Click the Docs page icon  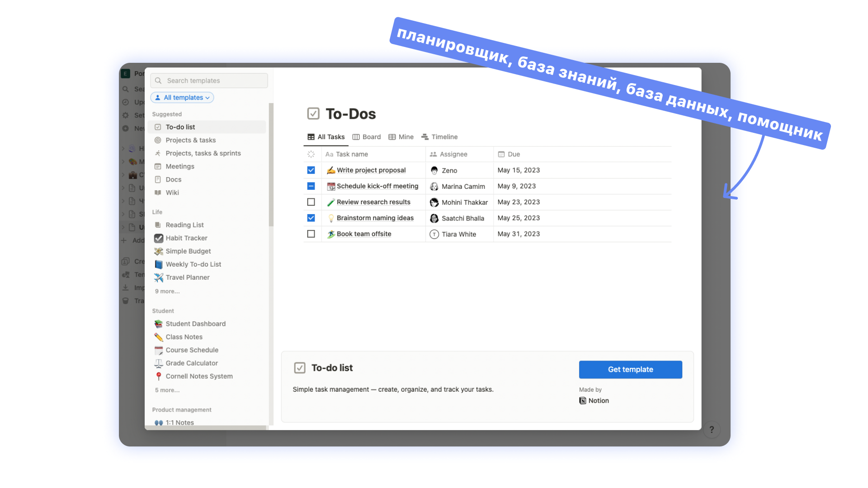(158, 179)
